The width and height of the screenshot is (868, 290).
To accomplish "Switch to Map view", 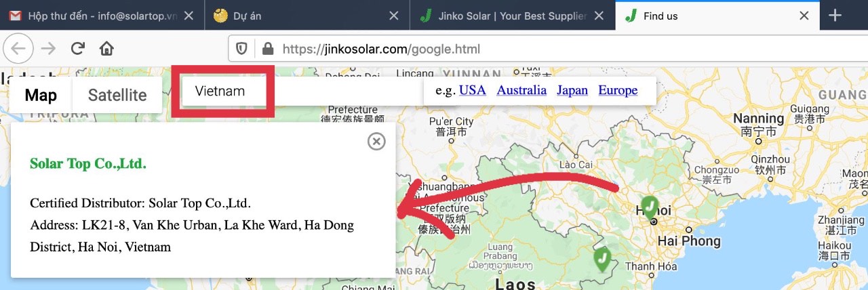I will (x=41, y=95).
